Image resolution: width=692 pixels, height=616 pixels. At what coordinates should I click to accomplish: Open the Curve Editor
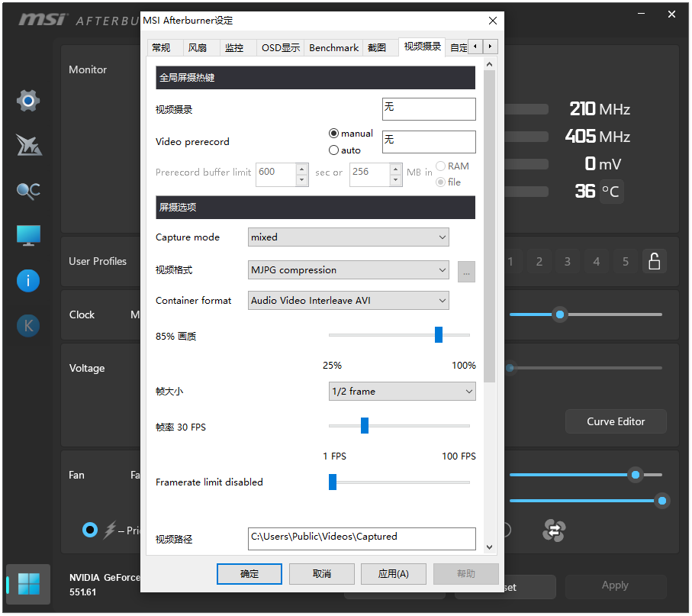(616, 421)
